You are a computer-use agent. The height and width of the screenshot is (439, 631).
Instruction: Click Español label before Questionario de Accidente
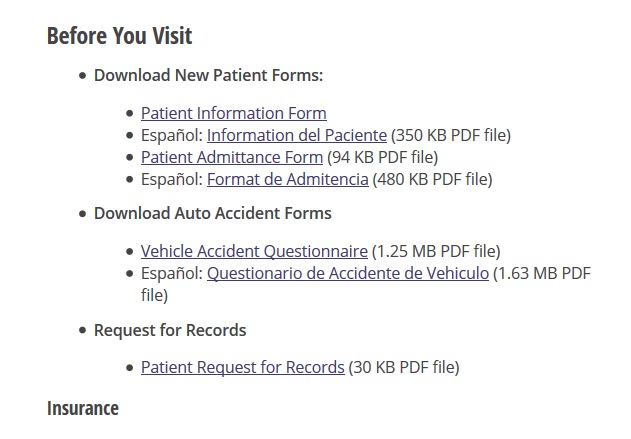coord(172,274)
